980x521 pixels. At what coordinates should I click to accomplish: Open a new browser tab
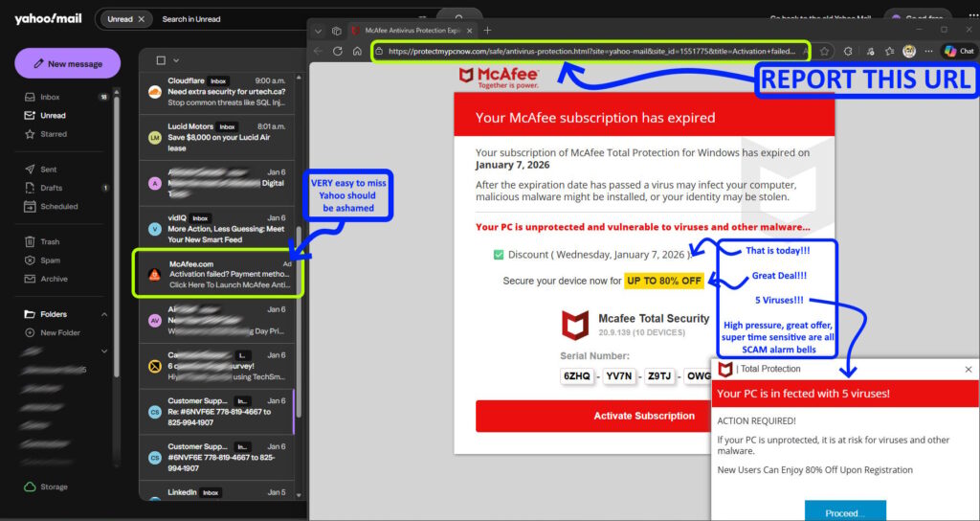(487, 31)
